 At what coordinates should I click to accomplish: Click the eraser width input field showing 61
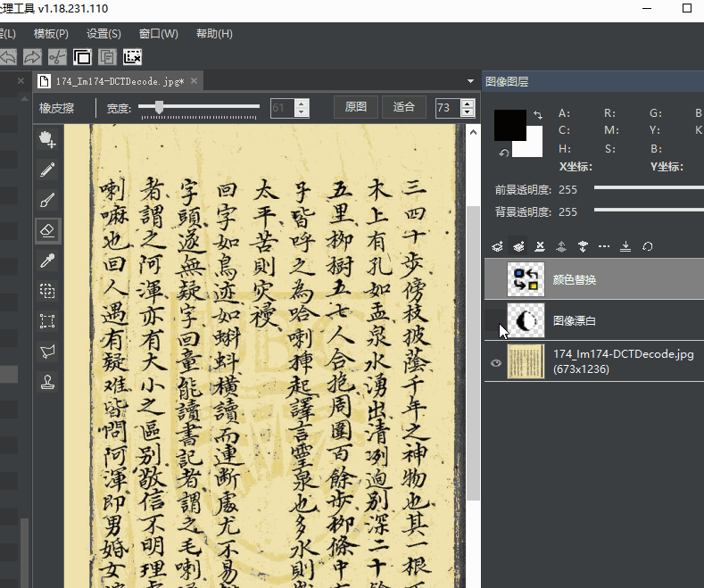283,108
